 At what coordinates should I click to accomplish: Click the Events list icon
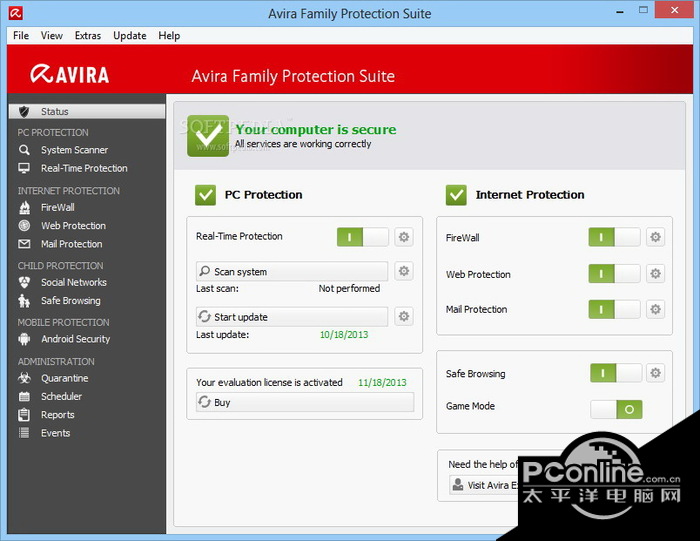click(x=24, y=433)
